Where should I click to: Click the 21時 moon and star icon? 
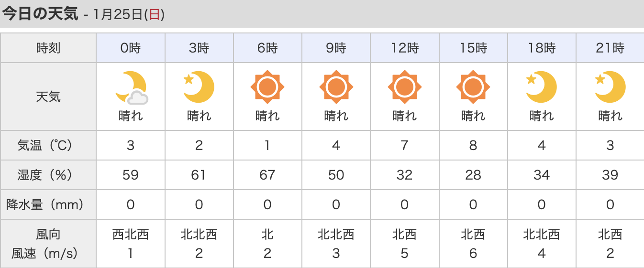click(x=611, y=87)
